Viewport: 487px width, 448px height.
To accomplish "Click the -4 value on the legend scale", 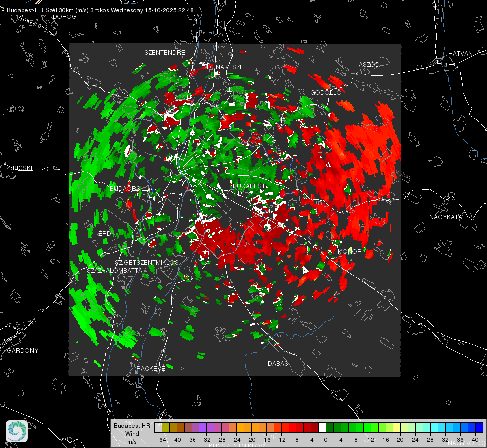I will [x=311, y=440].
